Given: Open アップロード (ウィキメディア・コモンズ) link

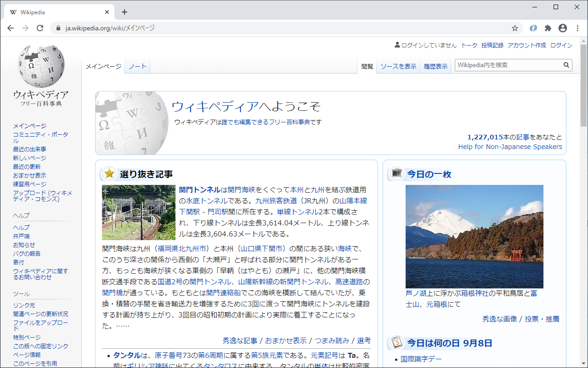Looking at the screenshot, I should tap(43, 196).
